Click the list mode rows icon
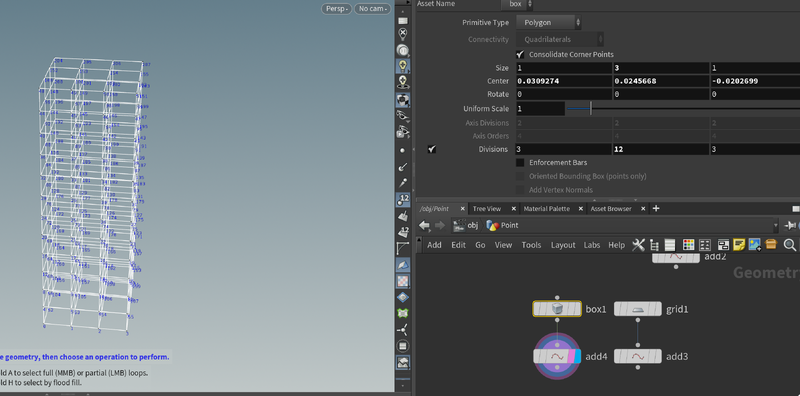This screenshot has width=800, height=396. 670,245
